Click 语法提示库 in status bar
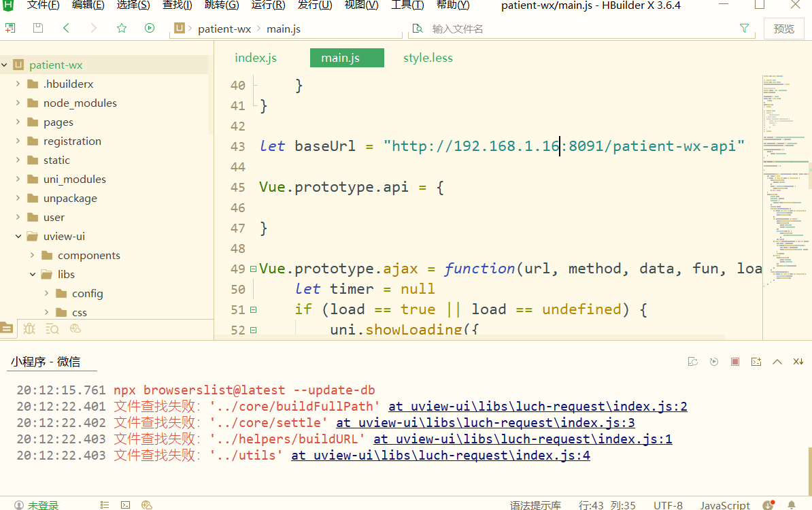The image size is (812, 510). pos(535,505)
